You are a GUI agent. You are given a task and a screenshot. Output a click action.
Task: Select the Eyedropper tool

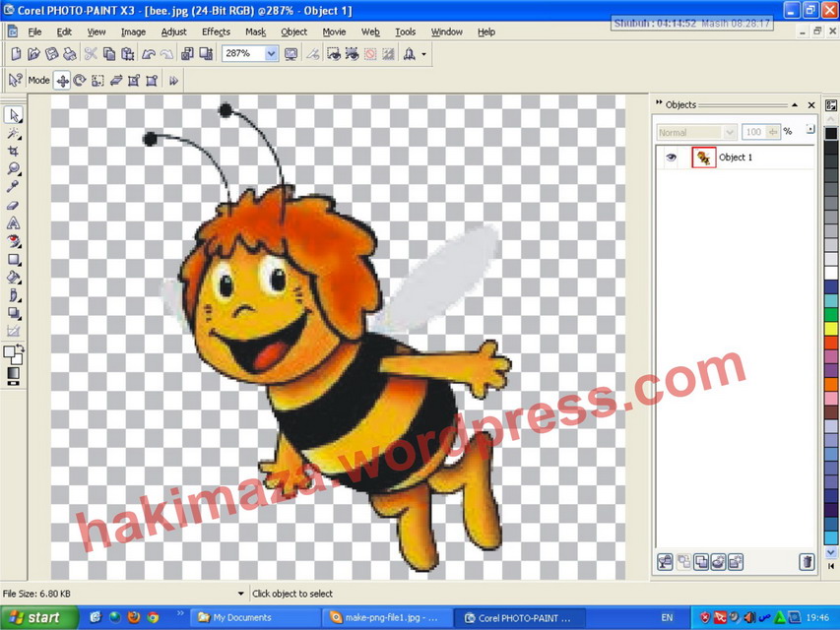pyautogui.click(x=14, y=187)
